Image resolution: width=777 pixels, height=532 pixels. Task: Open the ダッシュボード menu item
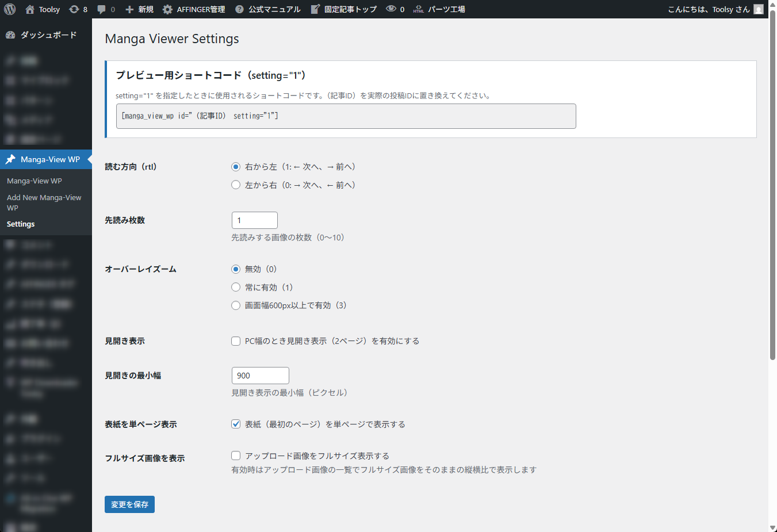pyautogui.click(x=48, y=35)
